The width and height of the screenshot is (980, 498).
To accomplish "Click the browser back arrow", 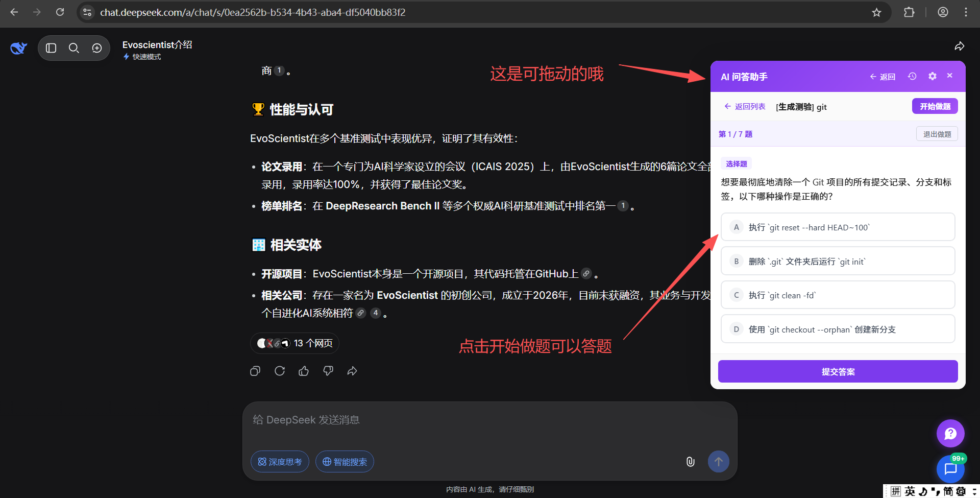I will point(14,12).
